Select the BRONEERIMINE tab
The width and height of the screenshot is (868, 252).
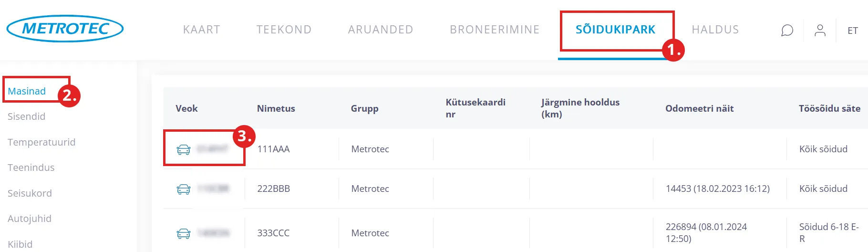pyautogui.click(x=494, y=30)
